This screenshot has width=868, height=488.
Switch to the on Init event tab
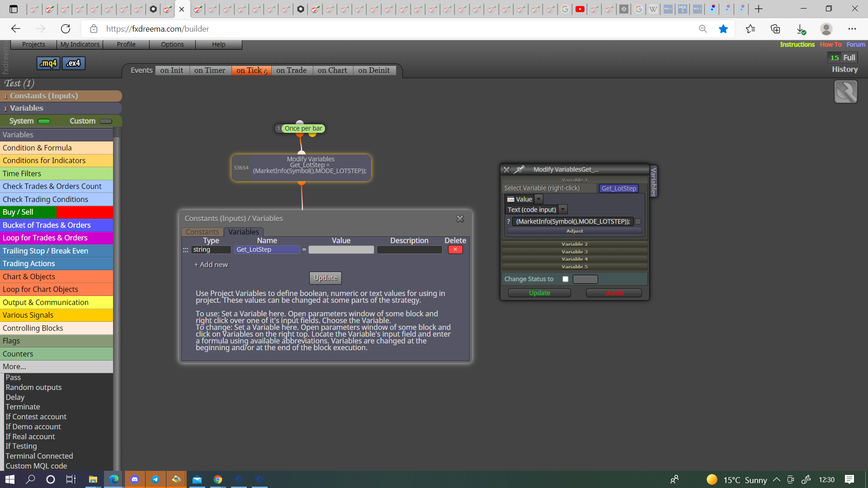(172, 70)
